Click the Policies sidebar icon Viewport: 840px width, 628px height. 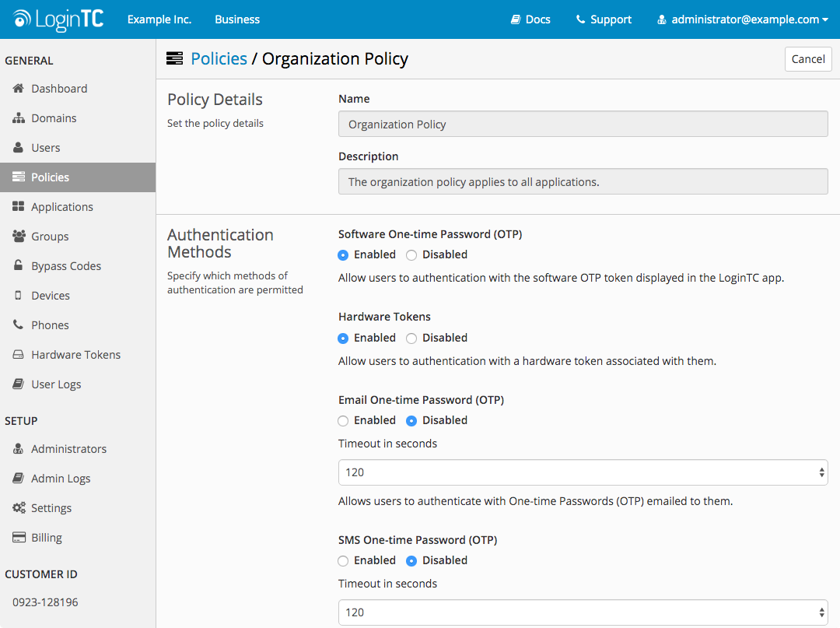coord(18,177)
